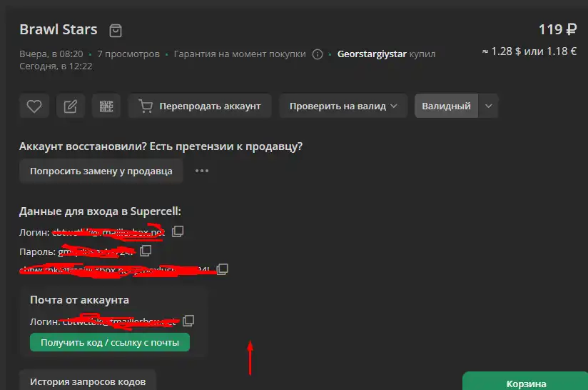
Task: Click Попросить замену у продавца
Action: (101, 171)
